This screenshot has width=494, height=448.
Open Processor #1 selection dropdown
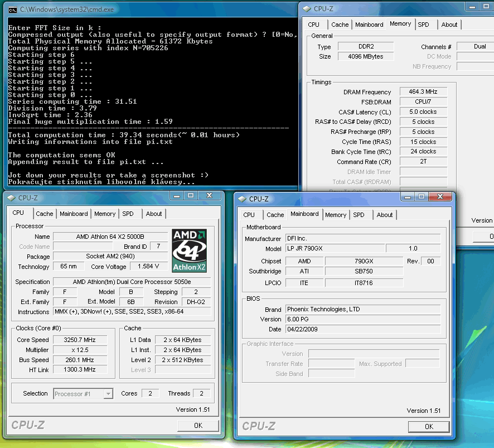pos(108,394)
